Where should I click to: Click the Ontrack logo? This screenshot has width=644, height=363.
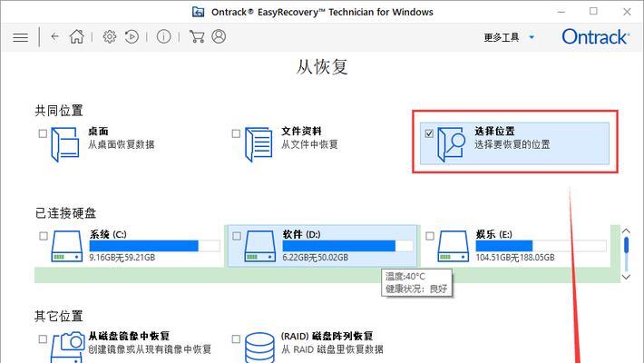tap(596, 37)
